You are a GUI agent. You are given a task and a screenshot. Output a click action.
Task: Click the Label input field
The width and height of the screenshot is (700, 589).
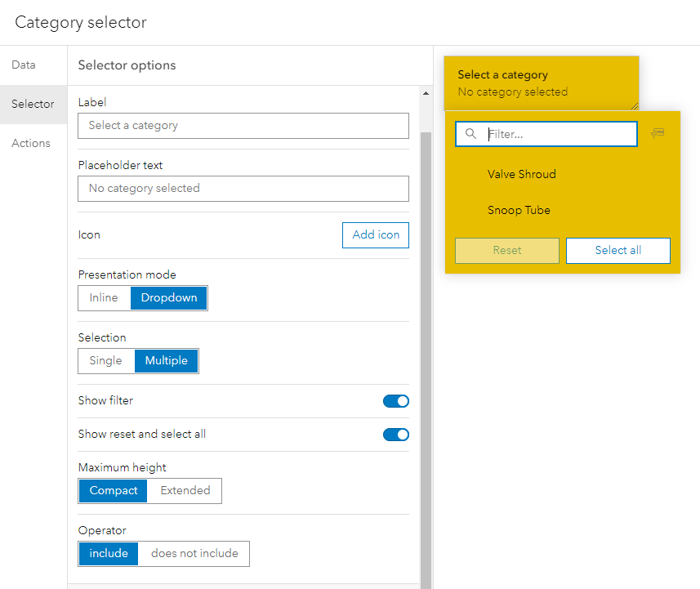[243, 126]
